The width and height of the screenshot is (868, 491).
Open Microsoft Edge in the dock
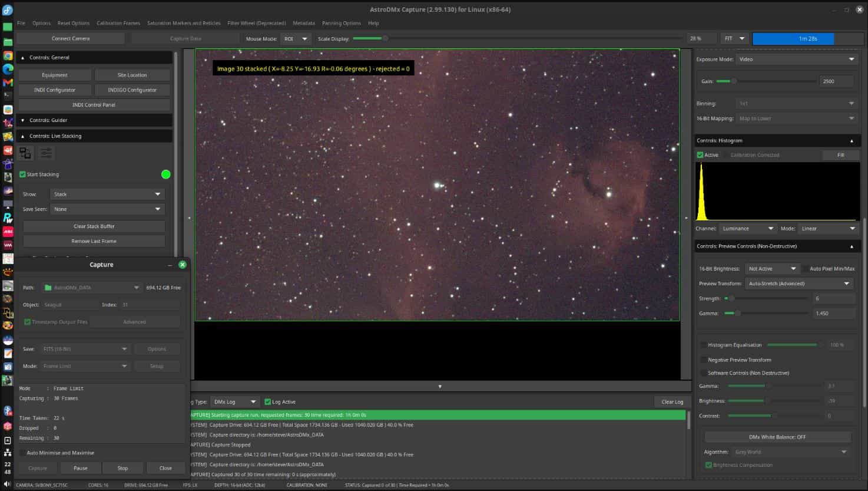pyautogui.click(x=8, y=69)
